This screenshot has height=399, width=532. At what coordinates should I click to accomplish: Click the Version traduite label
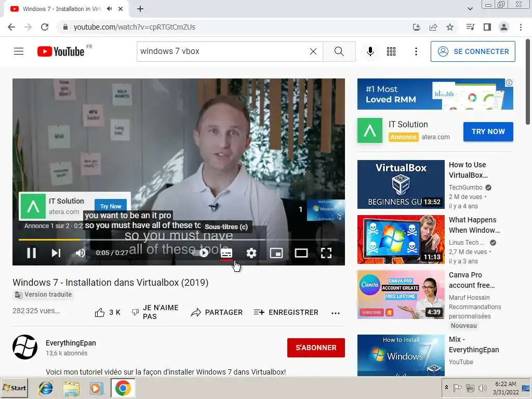coord(43,295)
